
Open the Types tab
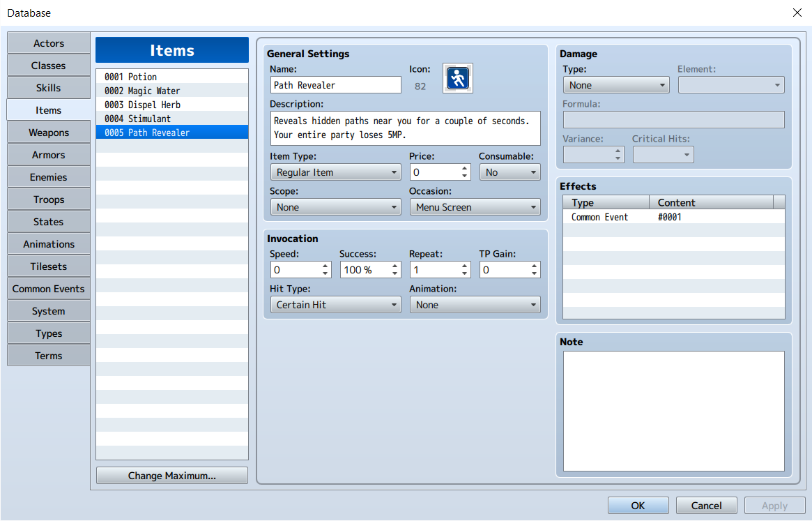pyautogui.click(x=49, y=333)
